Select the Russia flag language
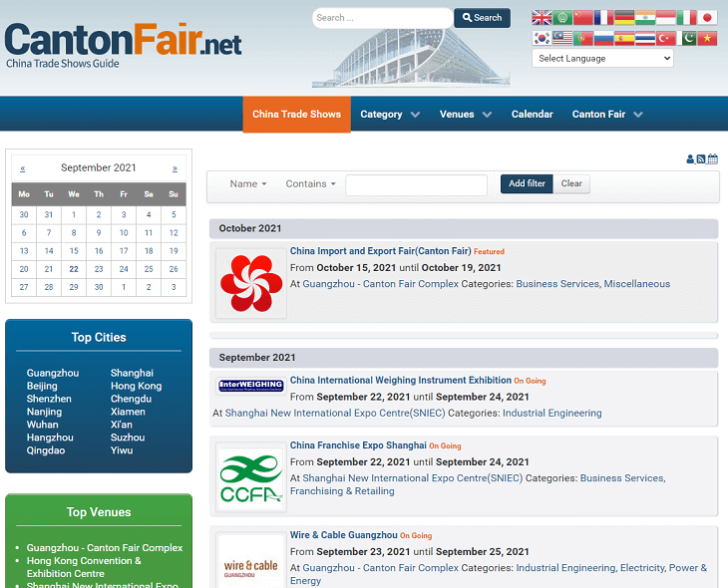 point(603,38)
